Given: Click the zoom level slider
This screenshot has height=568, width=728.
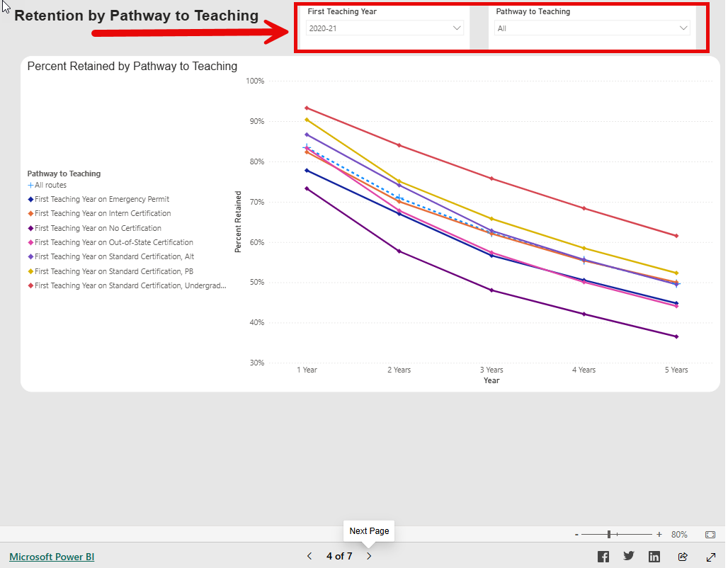Looking at the screenshot, I should point(609,535).
